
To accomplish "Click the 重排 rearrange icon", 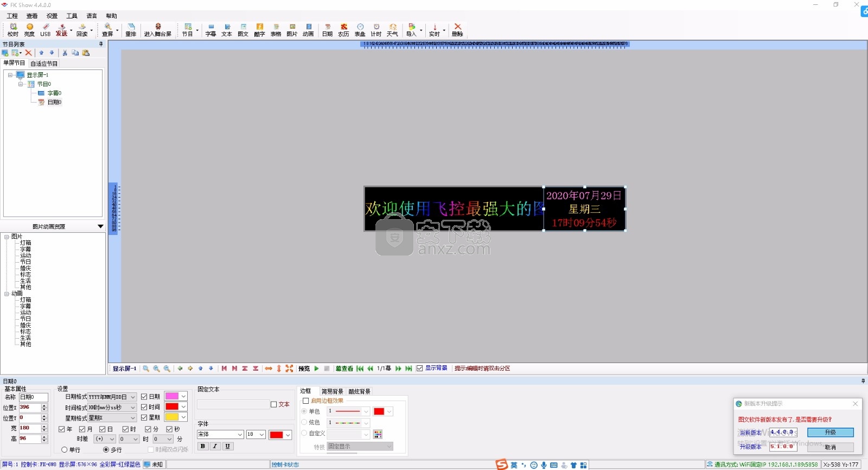I will tap(131, 30).
